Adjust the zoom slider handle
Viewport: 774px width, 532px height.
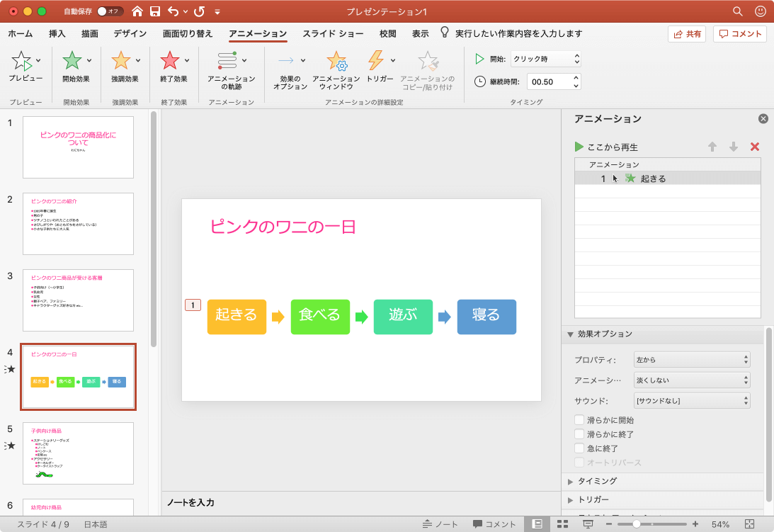(x=637, y=524)
